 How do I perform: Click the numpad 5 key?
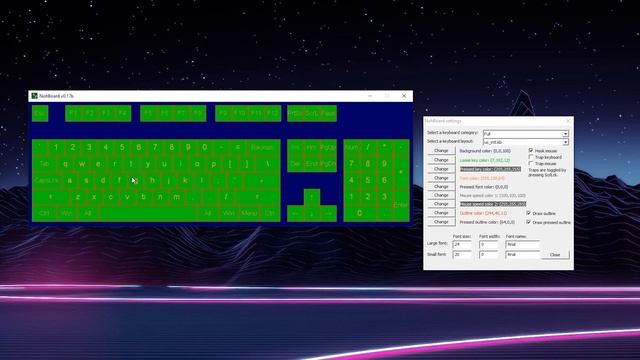(x=368, y=180)
